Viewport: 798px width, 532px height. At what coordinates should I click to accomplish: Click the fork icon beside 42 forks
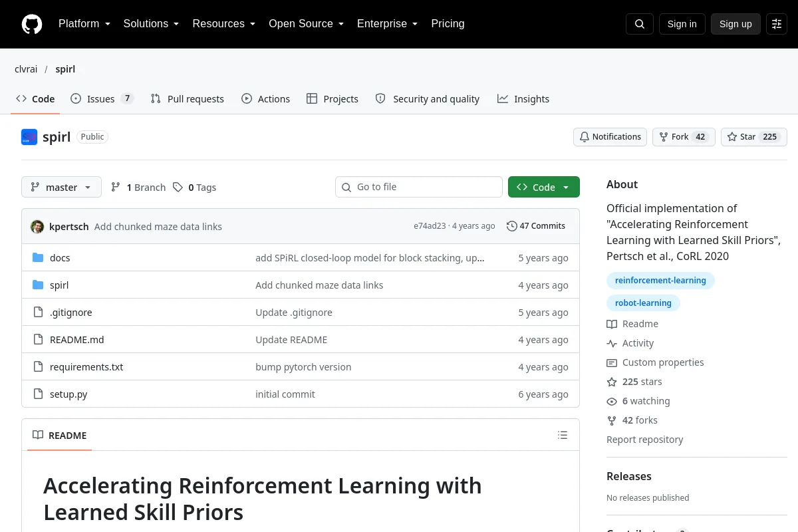pos(612,420)
